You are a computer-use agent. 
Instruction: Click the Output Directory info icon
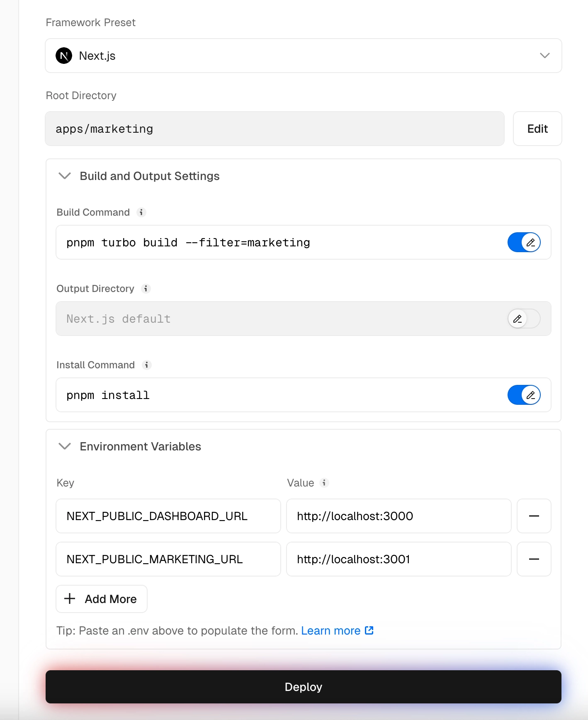point(146,289)
